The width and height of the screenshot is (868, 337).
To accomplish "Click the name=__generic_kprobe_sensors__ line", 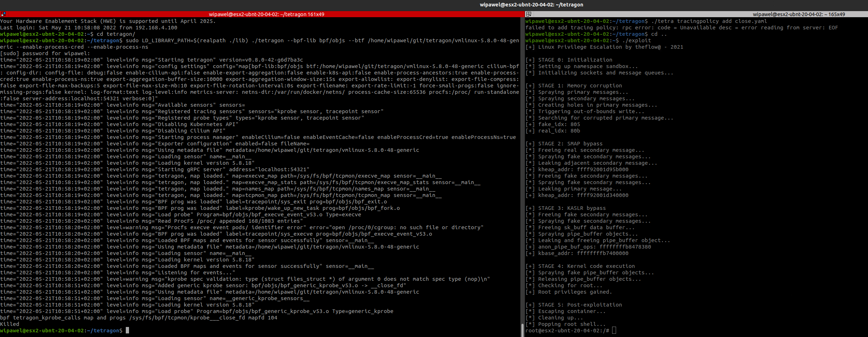I will click(x=155, y=298).
